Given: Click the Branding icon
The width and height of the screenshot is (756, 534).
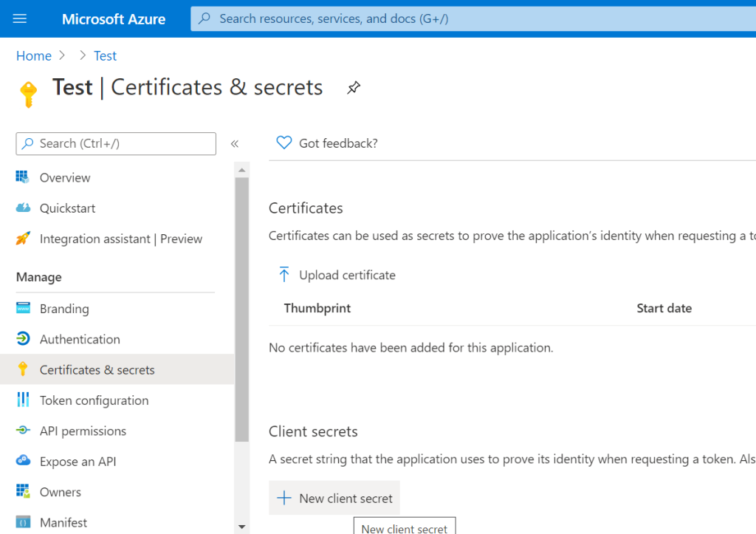Looking at the screenshot, I should [x=23, y=308].
